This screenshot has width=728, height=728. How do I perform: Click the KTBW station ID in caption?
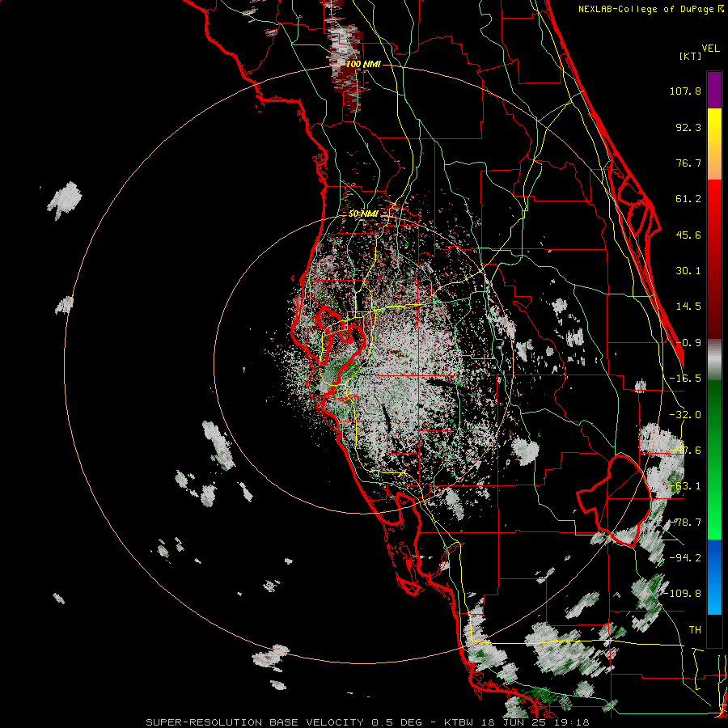tap(460, 722)
